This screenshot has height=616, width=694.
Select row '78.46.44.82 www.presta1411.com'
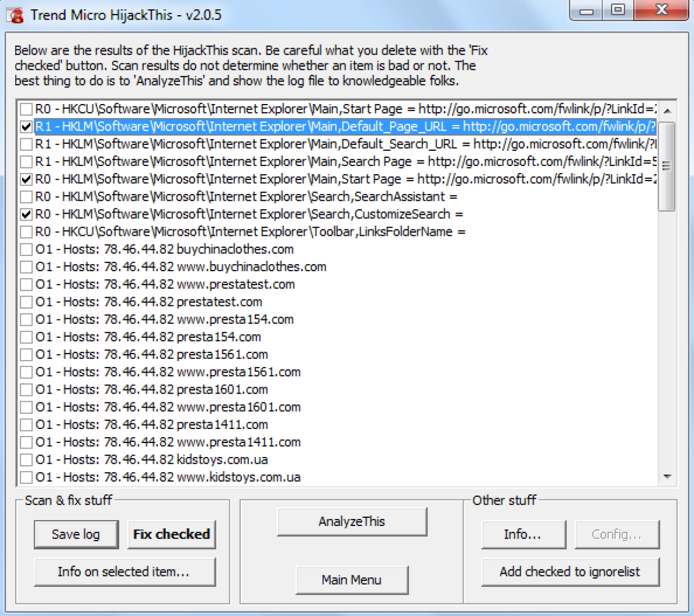click(x=168, y=442)
